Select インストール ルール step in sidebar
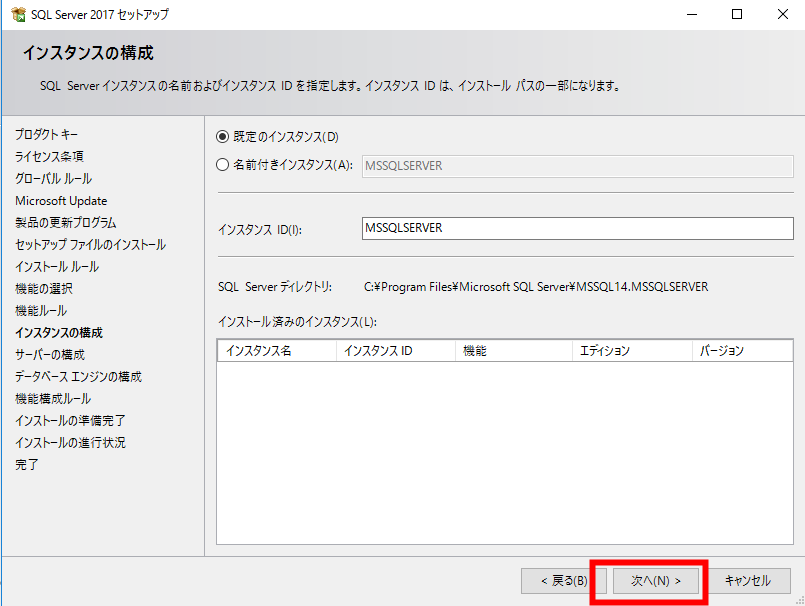 (x=57, y=267)
